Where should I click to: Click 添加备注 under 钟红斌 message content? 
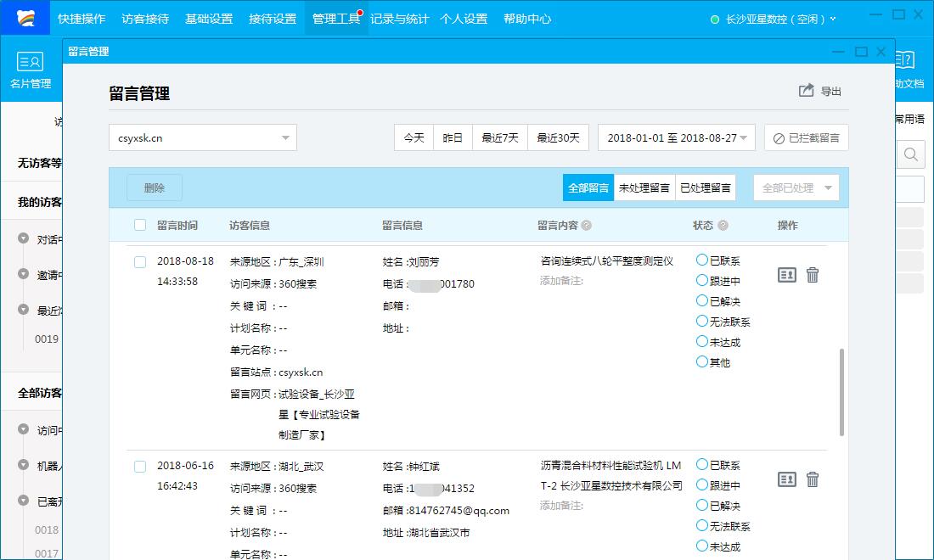click(x=561, y=505)
